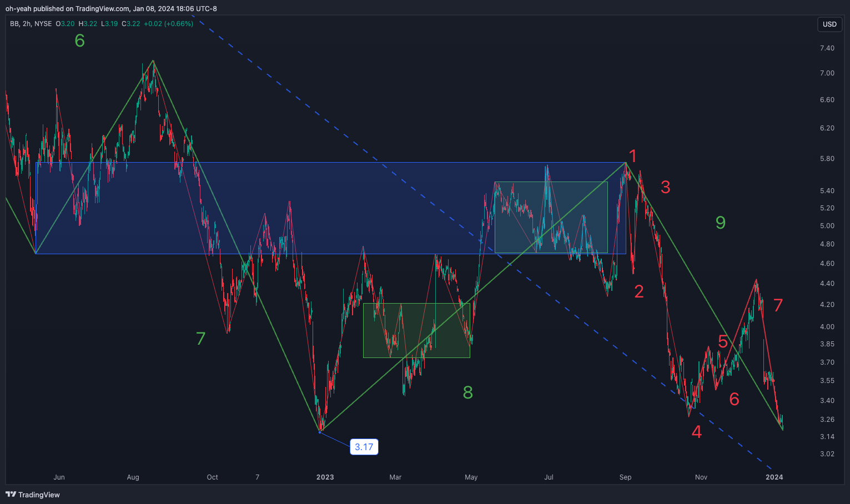The width and height of the screenshot is (850, 504).
Task: Select the red wave label 5
Action: tap(723, 342)
